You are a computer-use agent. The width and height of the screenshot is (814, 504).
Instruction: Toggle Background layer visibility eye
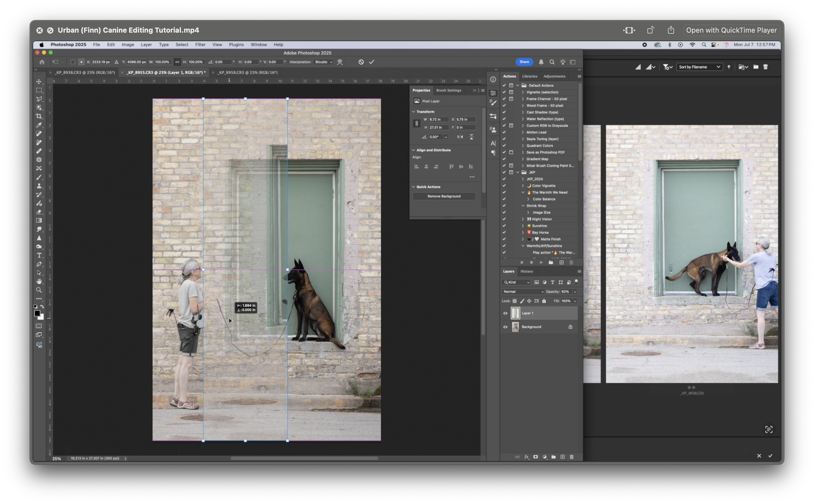pyautogui.click(x=505, y=327)
